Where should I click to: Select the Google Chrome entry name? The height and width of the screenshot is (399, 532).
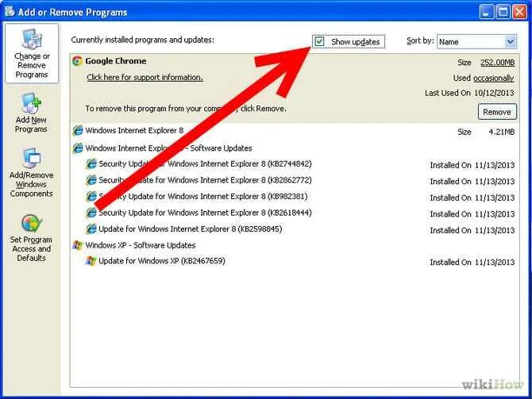[x=116, y=61]
